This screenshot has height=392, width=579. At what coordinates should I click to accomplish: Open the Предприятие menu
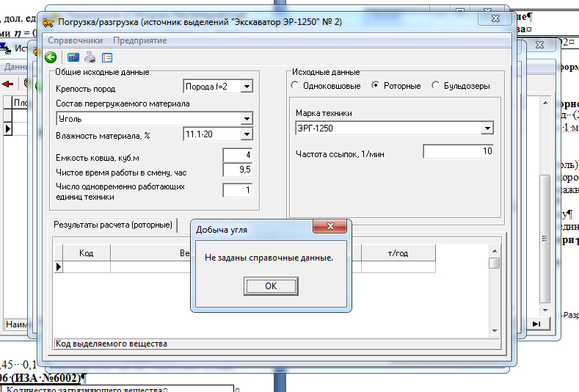point(139,40)
